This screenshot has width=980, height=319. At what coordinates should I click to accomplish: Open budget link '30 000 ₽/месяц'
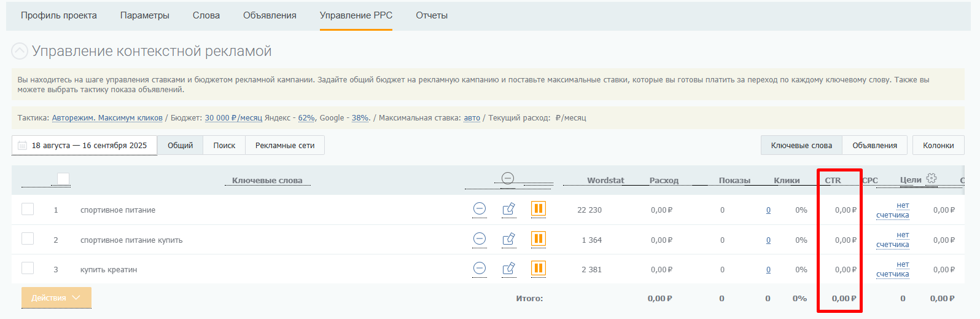[233, 118]
